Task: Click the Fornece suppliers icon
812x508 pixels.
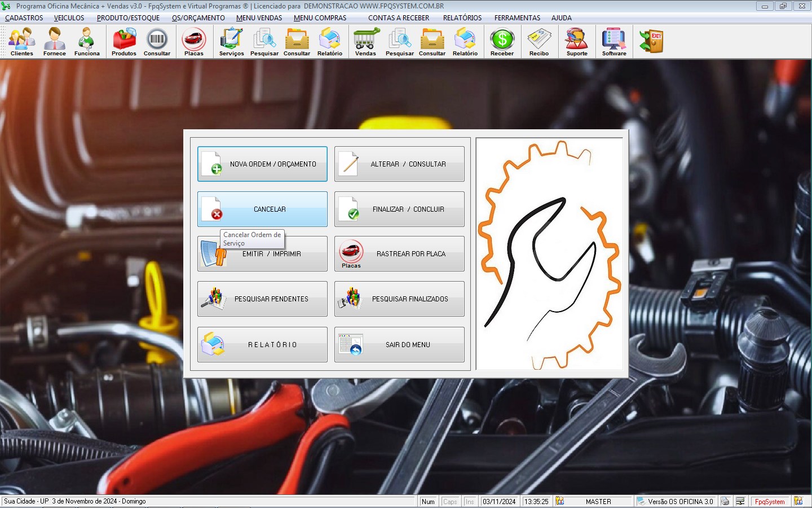Action: [55, 42]
